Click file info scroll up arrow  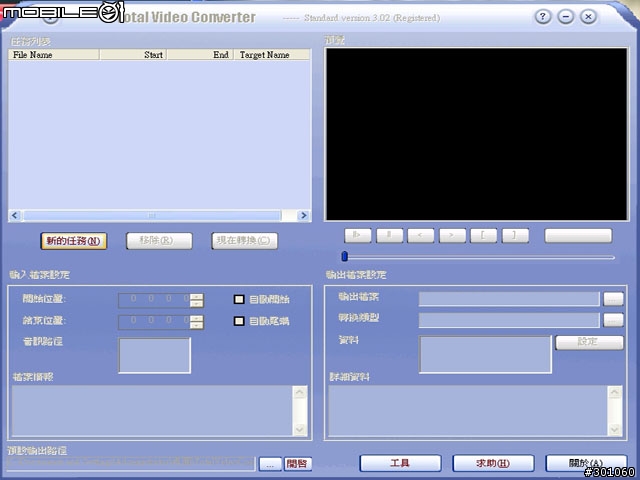click(300, 392)
